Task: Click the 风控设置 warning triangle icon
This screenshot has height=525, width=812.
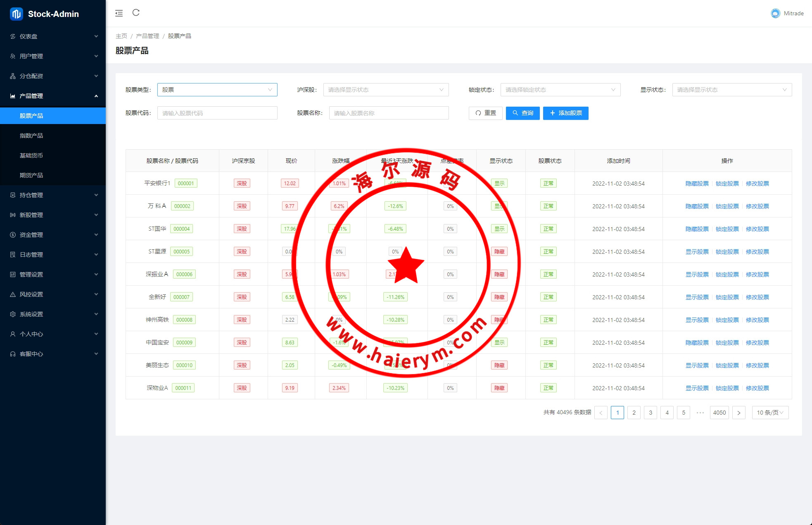Action: tap(13, 294)
